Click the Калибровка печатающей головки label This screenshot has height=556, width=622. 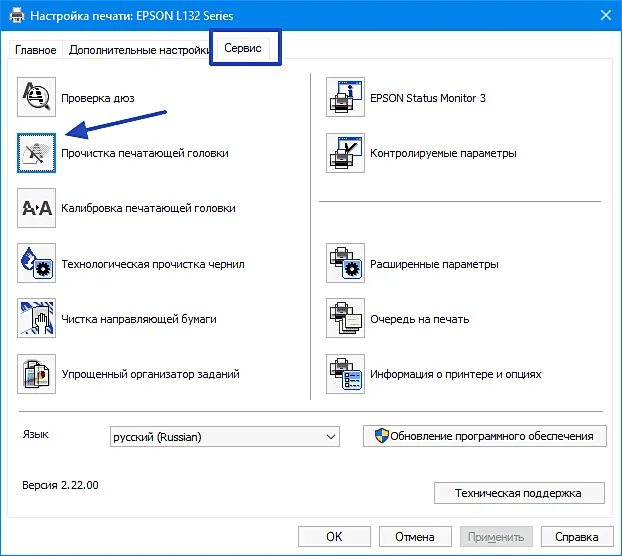148,208
